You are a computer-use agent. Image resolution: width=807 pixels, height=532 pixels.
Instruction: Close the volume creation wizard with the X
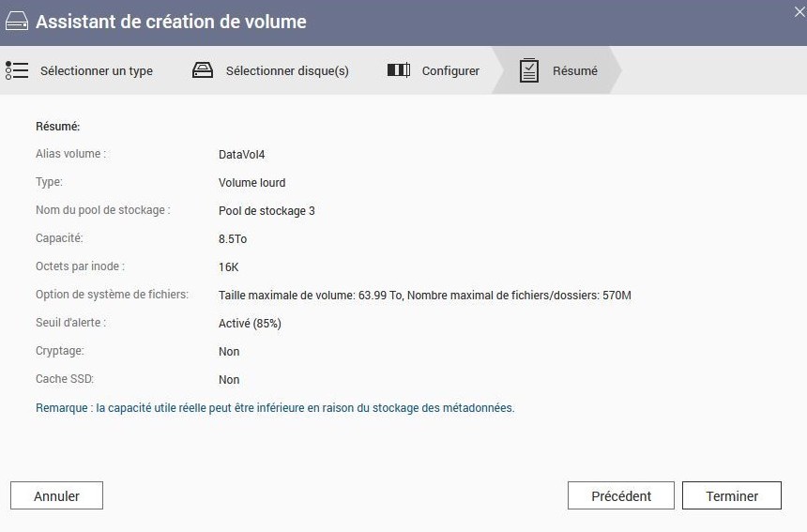coord(799,11)
